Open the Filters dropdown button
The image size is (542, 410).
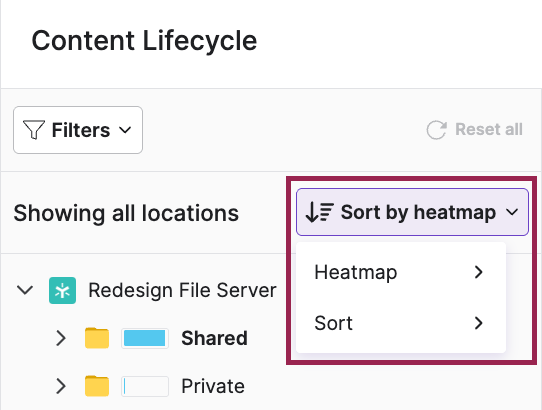(78, 130)
